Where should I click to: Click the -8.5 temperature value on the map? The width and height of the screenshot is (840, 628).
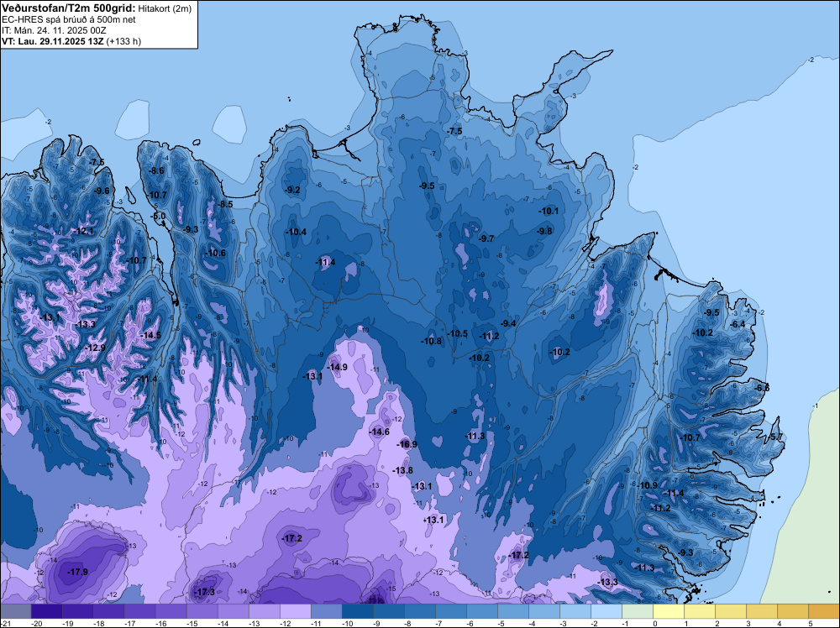(225, 204)
